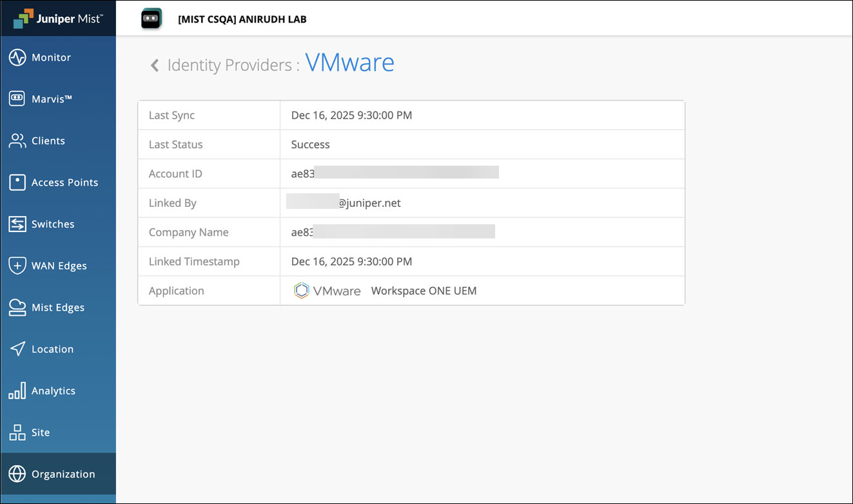Image resolution: width=853 pixels, height=504 pixels.
Task: Click the MIST CSQA ANIRUDH LAB organization name
Action: point(242,19)
